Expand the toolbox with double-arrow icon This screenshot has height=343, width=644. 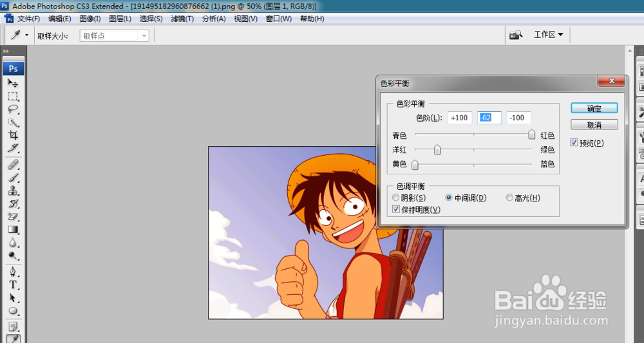click(6, 51)
